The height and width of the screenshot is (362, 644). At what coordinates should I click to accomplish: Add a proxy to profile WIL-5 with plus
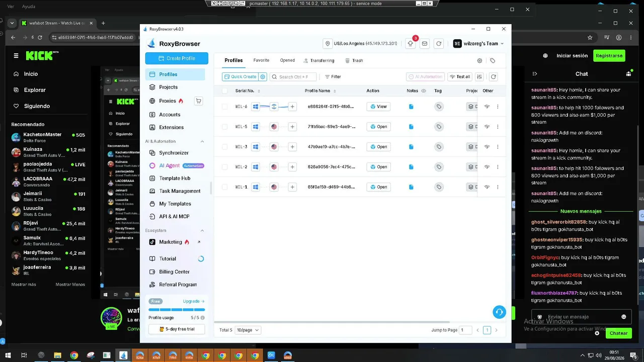[x=292, y=127]
